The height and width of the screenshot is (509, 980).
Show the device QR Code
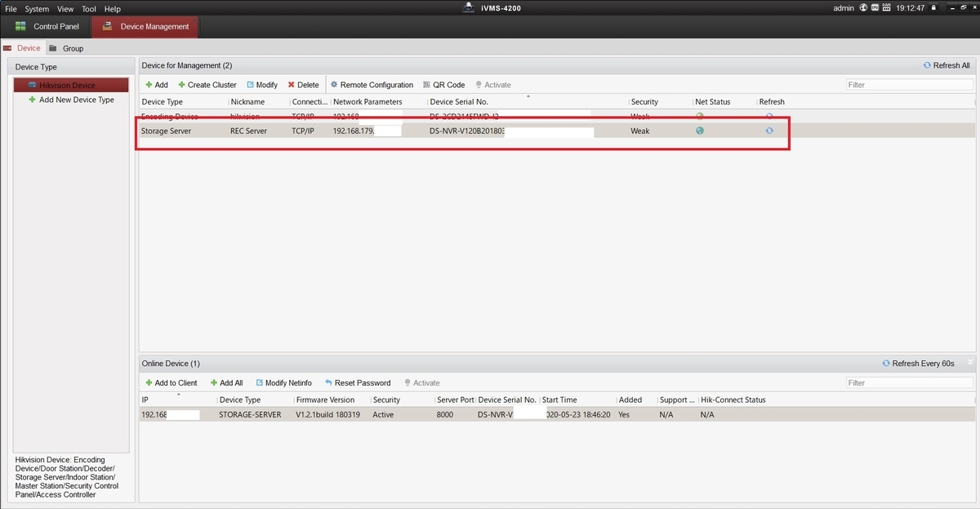[443, 85]
